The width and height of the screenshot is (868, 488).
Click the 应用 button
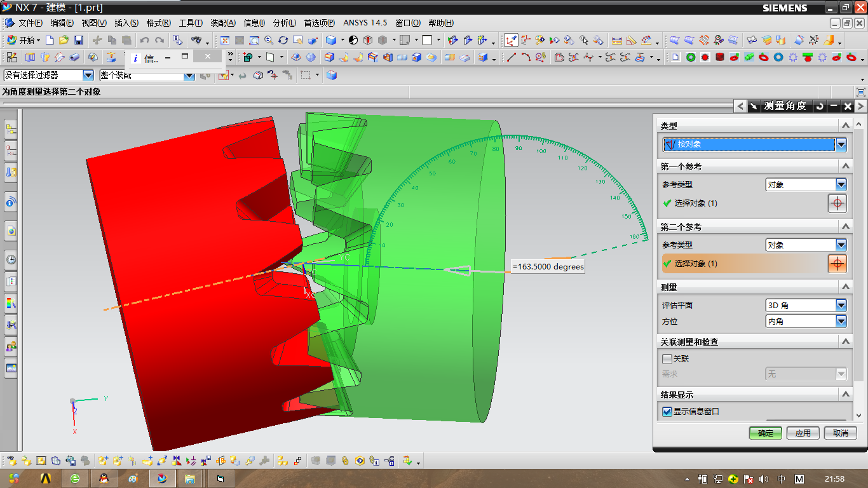(x=803, y=433)
